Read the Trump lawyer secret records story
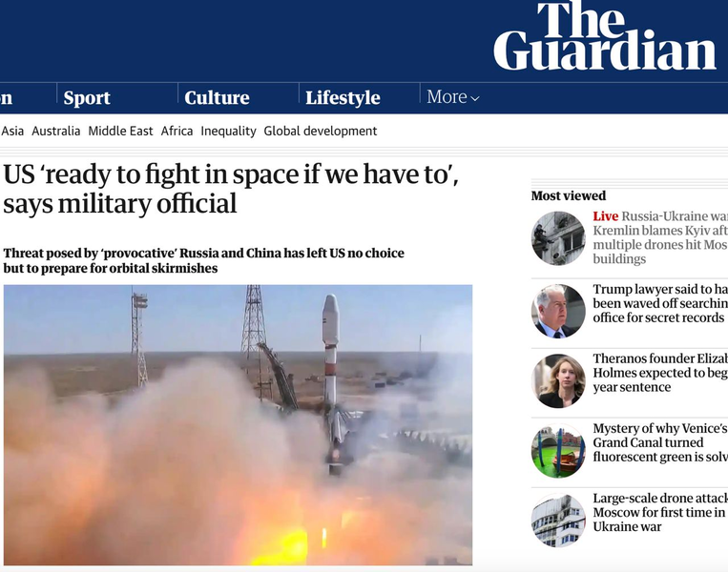The image size is (728, 572). tap(660, 303)
